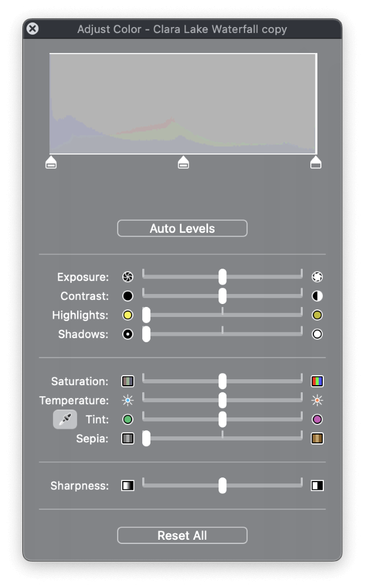Click the warm temperature sun icon
Screen dimensions: 365x588
click(317, 400)
